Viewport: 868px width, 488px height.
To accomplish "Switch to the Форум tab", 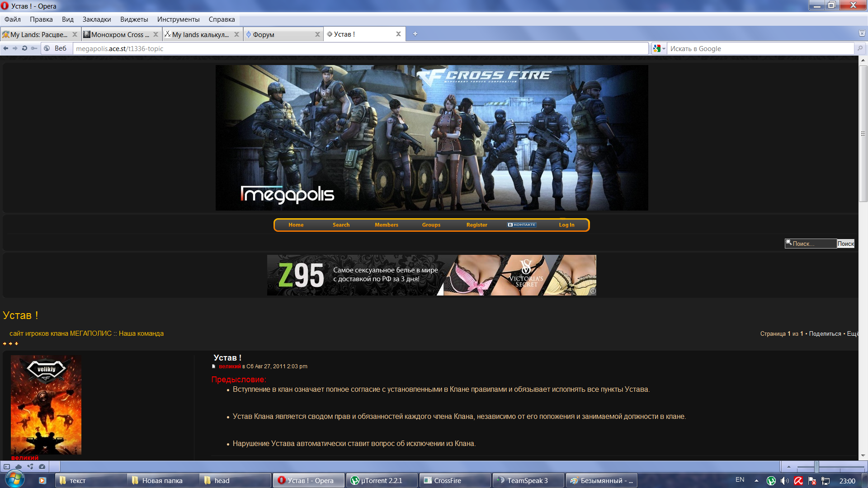I will click(280, 34).
